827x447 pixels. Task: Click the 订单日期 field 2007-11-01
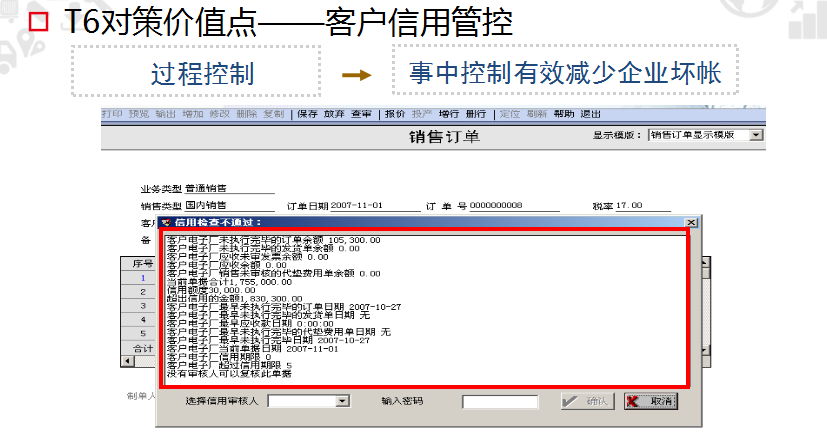(x=375, y=206)
